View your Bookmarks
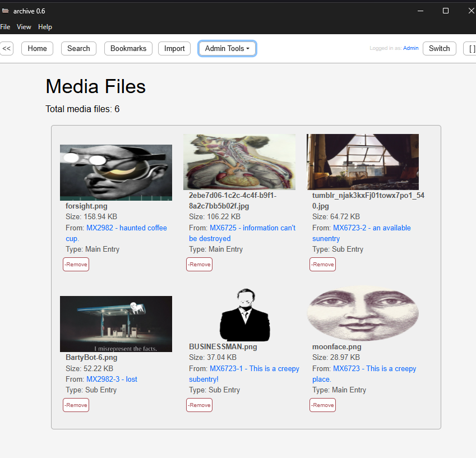Image resolution: width=476 pixels, height=458 pixels. click(128, 48)
